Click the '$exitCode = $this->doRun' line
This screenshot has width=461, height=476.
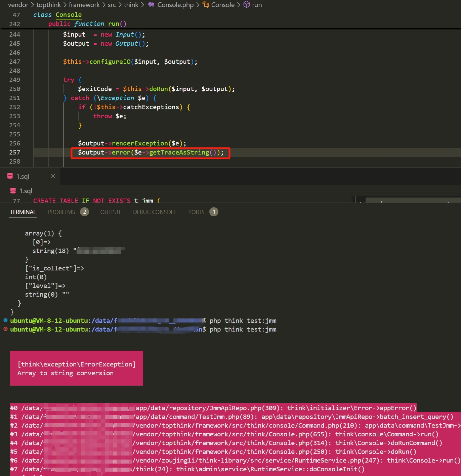156,89
